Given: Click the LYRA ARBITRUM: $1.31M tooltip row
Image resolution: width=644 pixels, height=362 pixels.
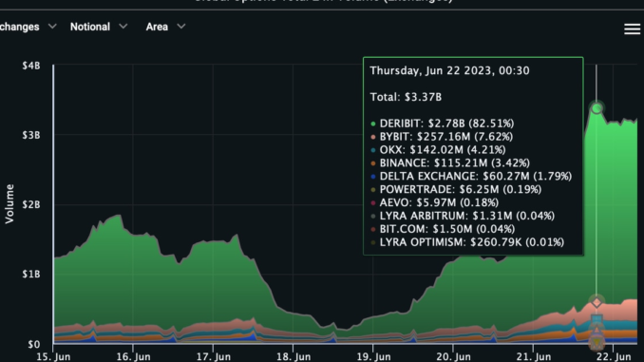Looking at the screenshot, I should point(463,216).
